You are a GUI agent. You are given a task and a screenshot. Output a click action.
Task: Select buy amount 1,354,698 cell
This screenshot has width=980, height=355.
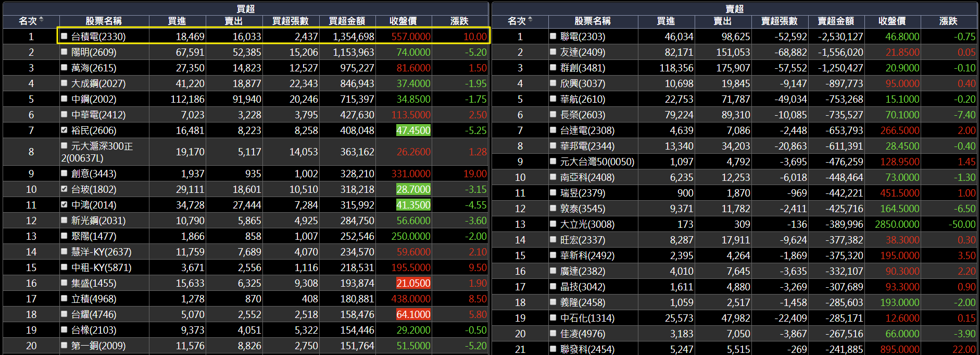pos(347,36)
